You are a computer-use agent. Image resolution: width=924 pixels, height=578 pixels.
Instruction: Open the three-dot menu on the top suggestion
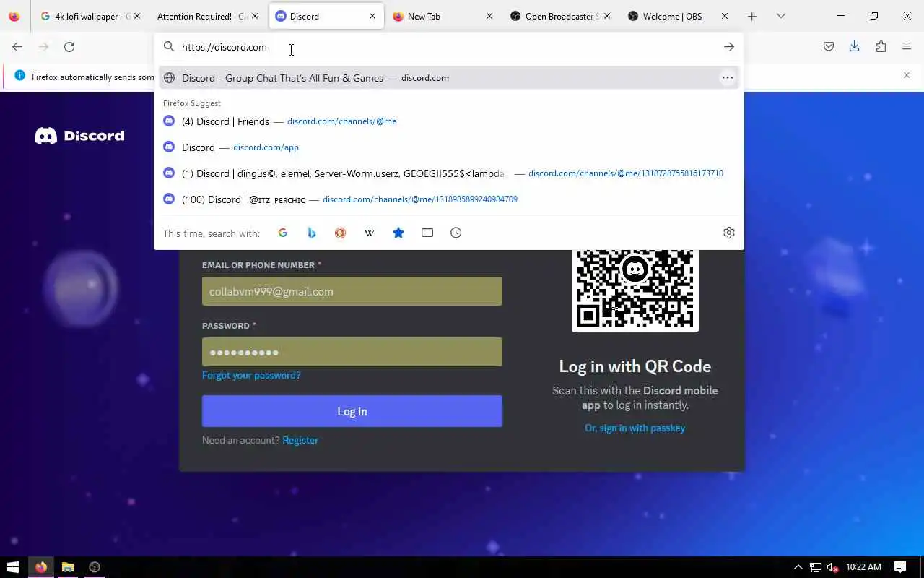click(x=728, y=78)
